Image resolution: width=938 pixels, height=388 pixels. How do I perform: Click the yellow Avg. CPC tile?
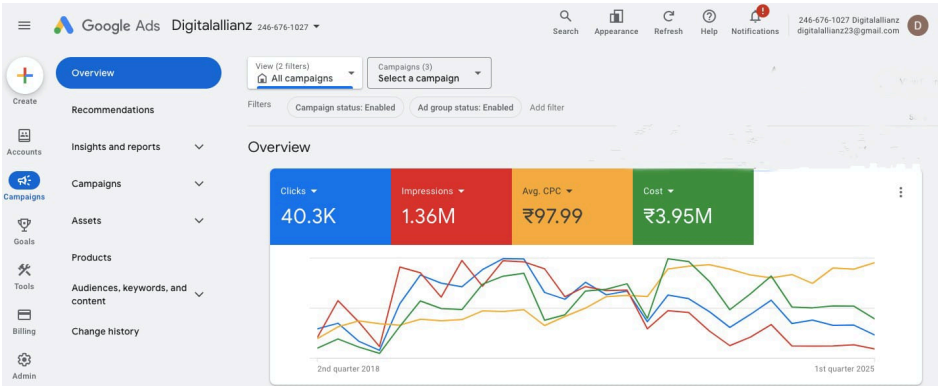(572, 207)
